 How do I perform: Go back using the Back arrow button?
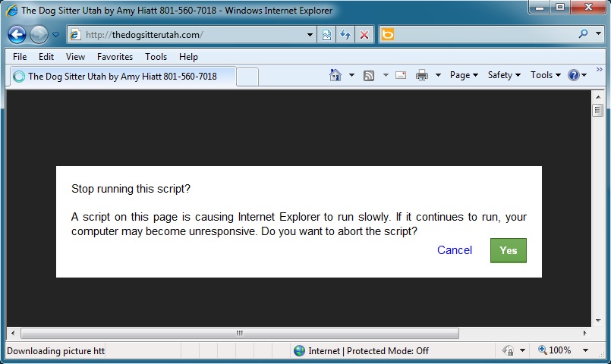point(17,35)
